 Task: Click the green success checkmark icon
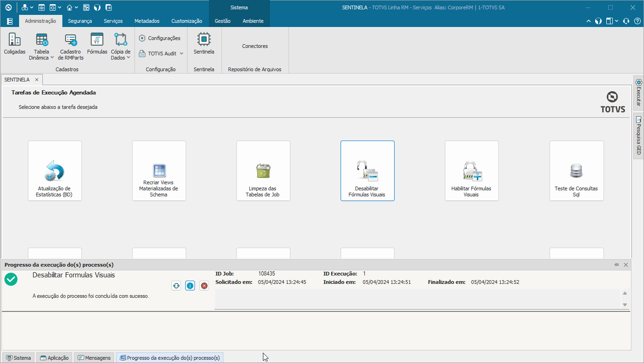(11, 279)
